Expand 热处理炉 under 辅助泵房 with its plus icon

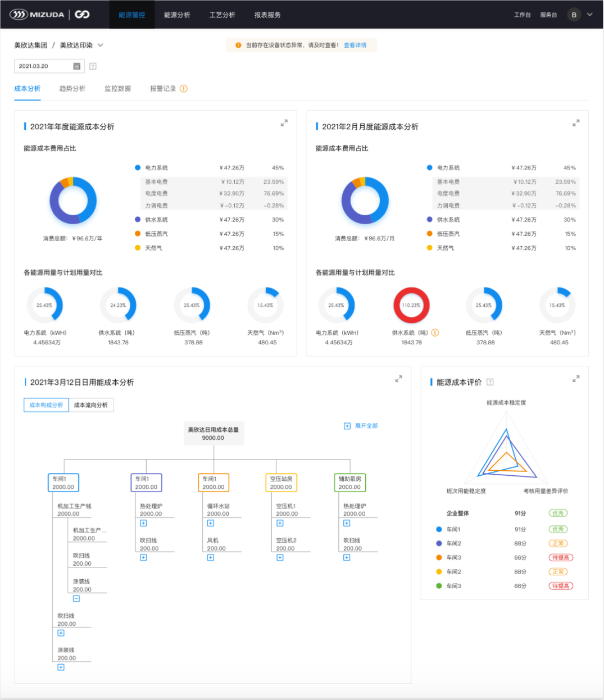(x=347, y=523)
